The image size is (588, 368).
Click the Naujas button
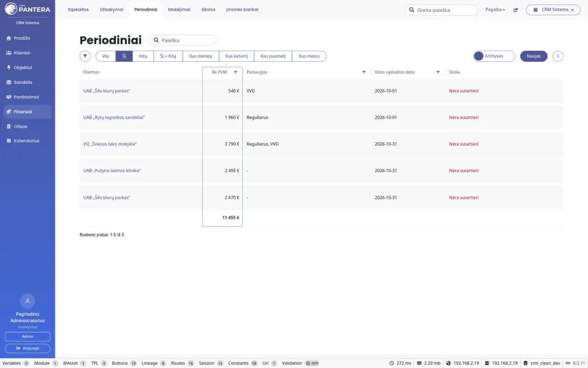(x=534, y=56)
